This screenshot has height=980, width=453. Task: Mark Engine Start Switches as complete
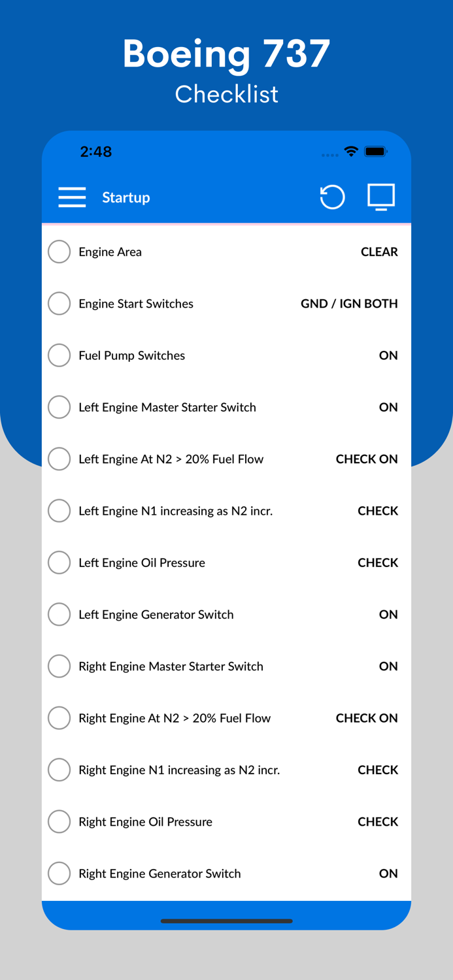(x=59, y=303)
